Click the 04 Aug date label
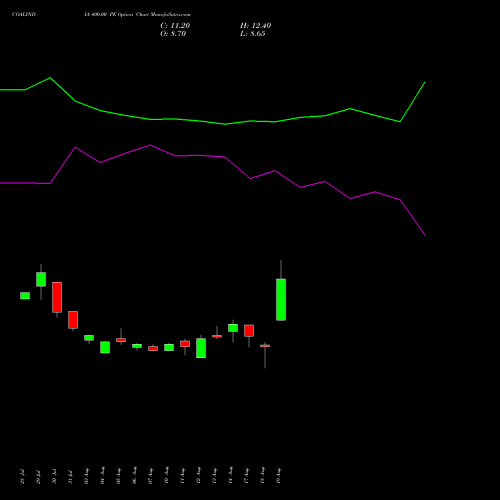Screen dimensions: 500x500 [102, 475]
